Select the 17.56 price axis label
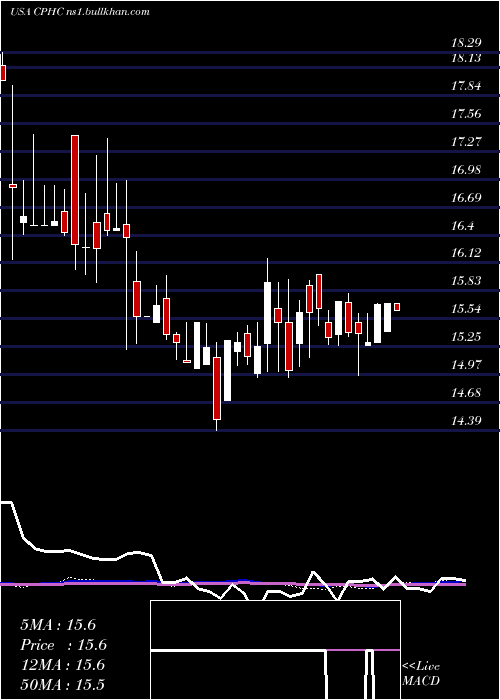500x700 pixels. (466, 113)
